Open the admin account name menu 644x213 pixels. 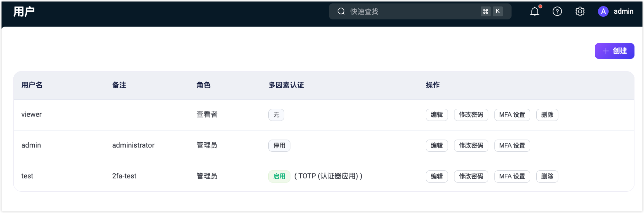point(623,11)
